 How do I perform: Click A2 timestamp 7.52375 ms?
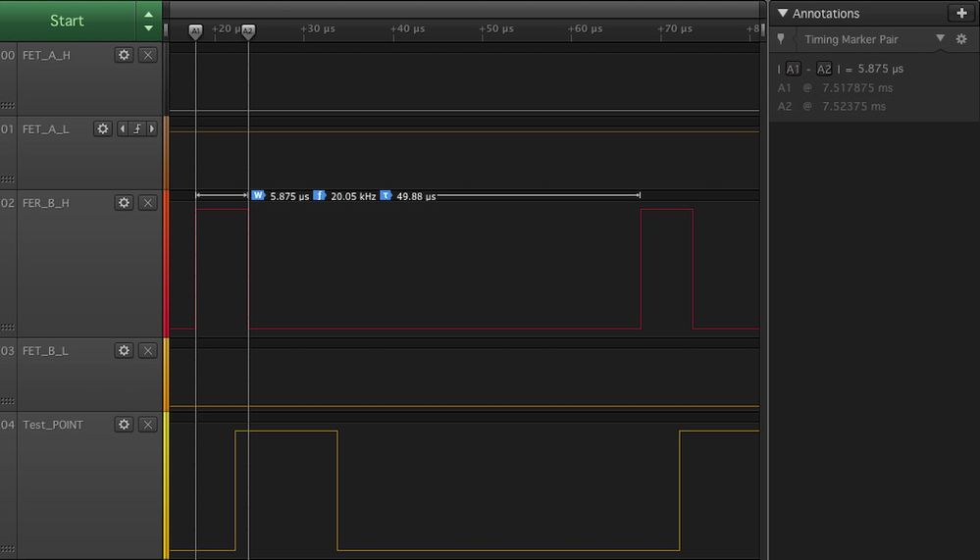(x=853, y=106)
